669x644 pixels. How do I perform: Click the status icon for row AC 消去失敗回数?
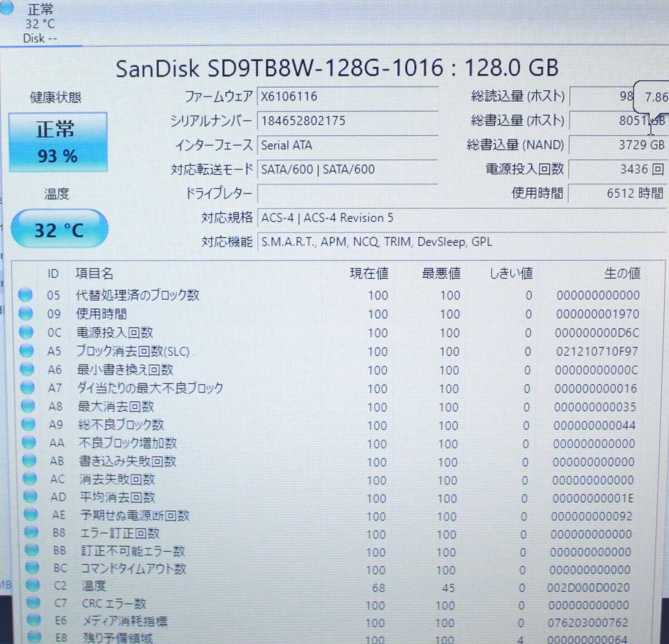[30, 478]
